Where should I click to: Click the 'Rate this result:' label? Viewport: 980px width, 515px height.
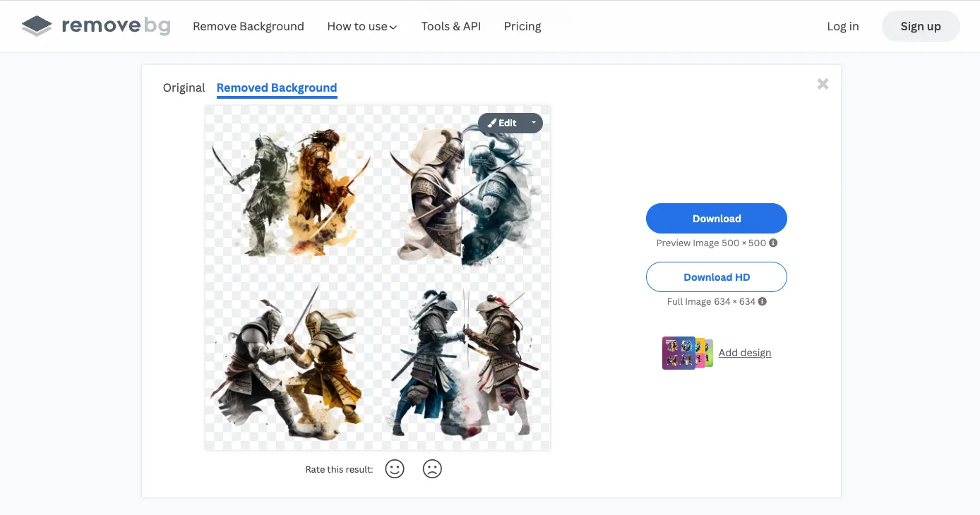(x=339, y=469)
